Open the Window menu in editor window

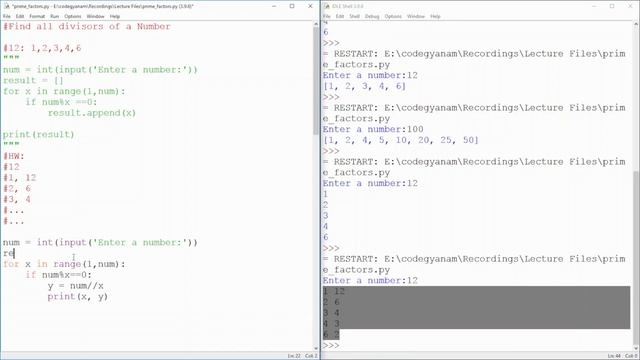point(96,16)
